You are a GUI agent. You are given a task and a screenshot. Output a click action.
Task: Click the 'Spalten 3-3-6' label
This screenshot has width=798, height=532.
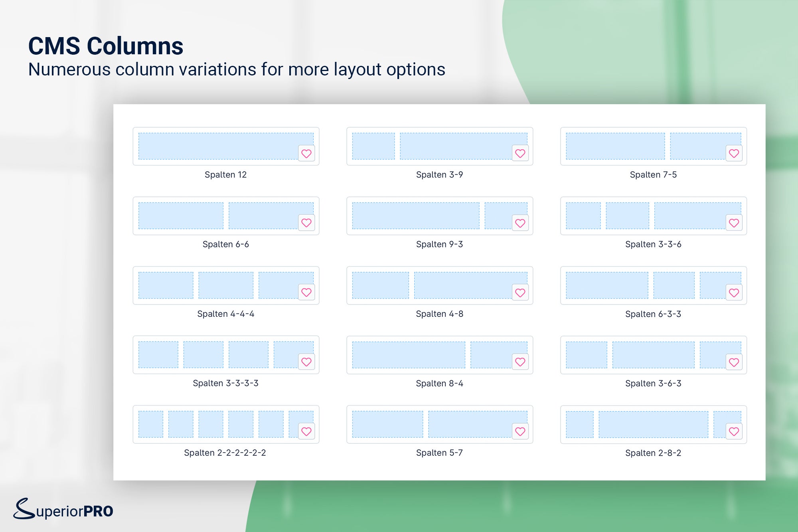tap(654, 244)
